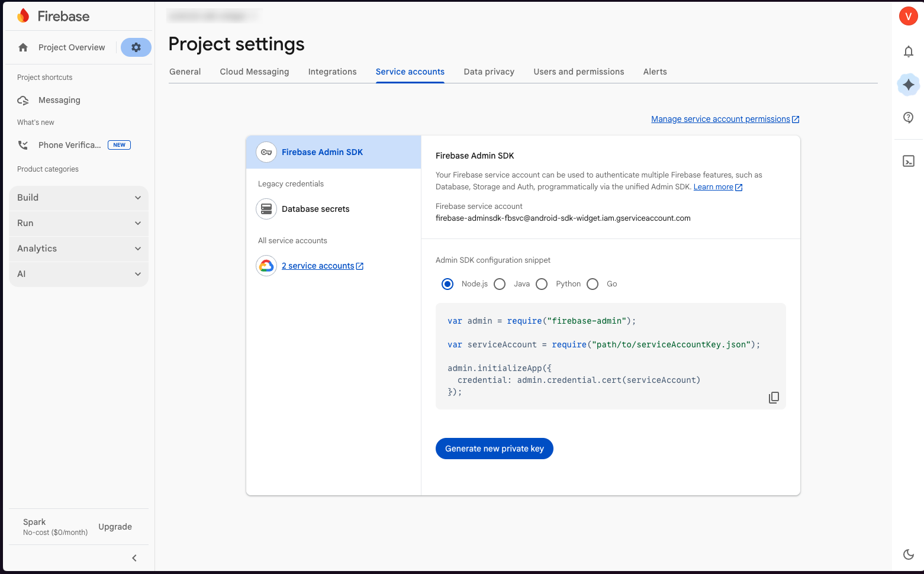The image size is (924, 574).
Task: Expand the Build category
Action: pos(78,198)
